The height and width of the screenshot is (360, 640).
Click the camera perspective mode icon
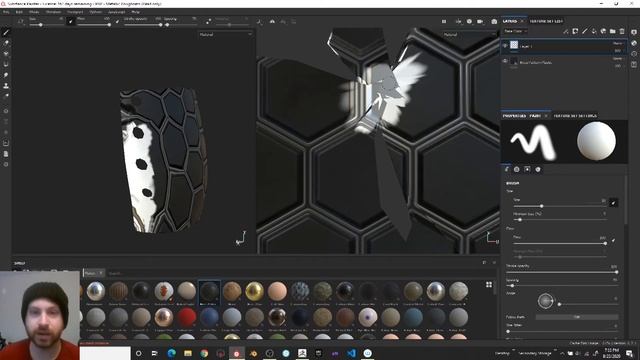click(469, 21)
